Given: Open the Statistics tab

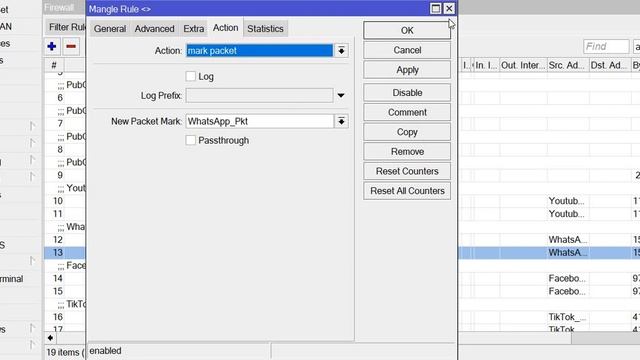Looking at the screenshot, I should pyautogui.click(x=265, y=29).
